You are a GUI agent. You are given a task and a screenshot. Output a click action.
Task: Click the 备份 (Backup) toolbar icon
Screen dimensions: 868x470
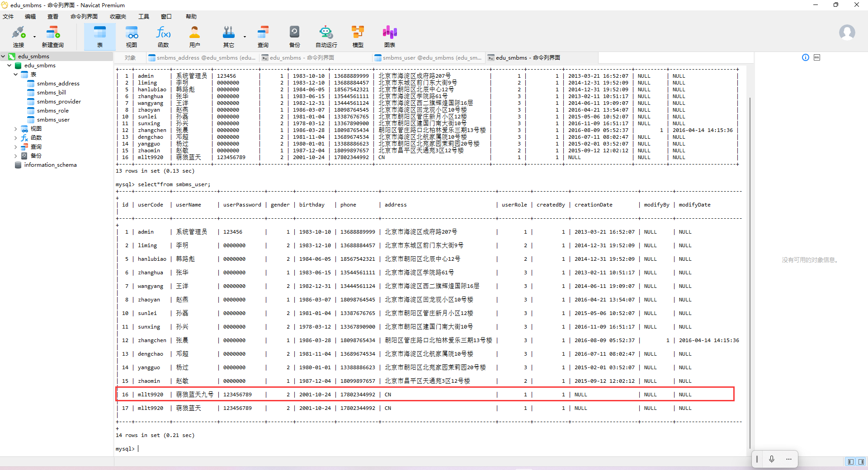[295, 37]
